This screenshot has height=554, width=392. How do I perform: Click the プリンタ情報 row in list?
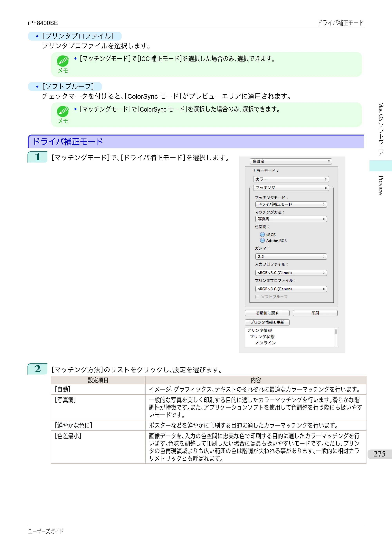coord(260,330)
